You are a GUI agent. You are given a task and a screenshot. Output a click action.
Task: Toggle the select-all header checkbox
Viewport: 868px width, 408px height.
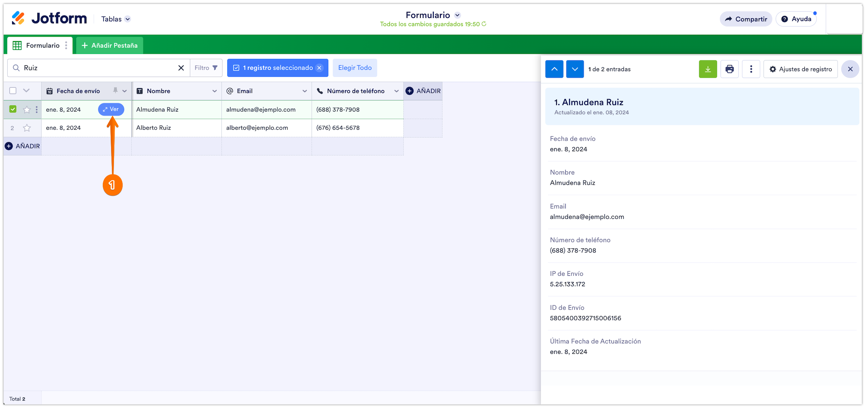click(x=13, y=91)
